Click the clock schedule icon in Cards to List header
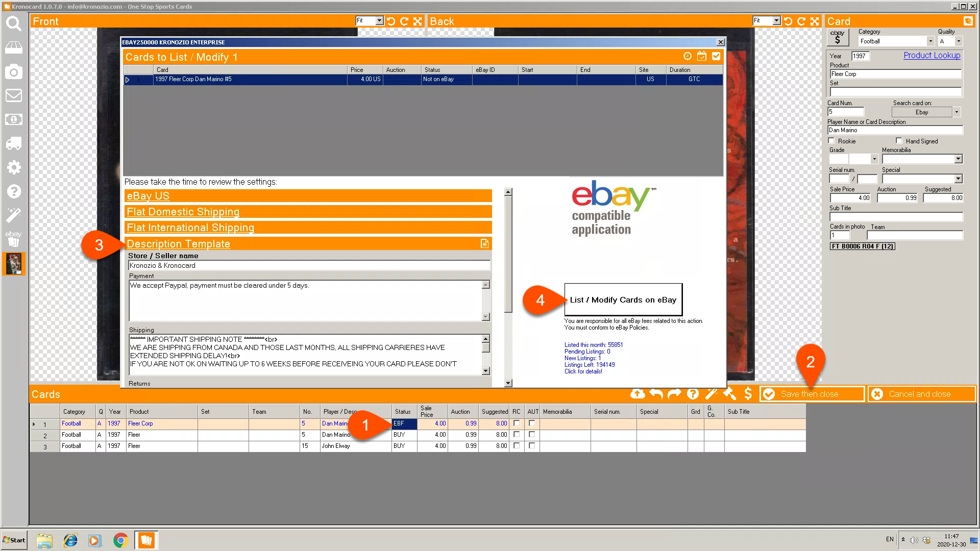Screen dimensions: 980x551 (688, 56)
